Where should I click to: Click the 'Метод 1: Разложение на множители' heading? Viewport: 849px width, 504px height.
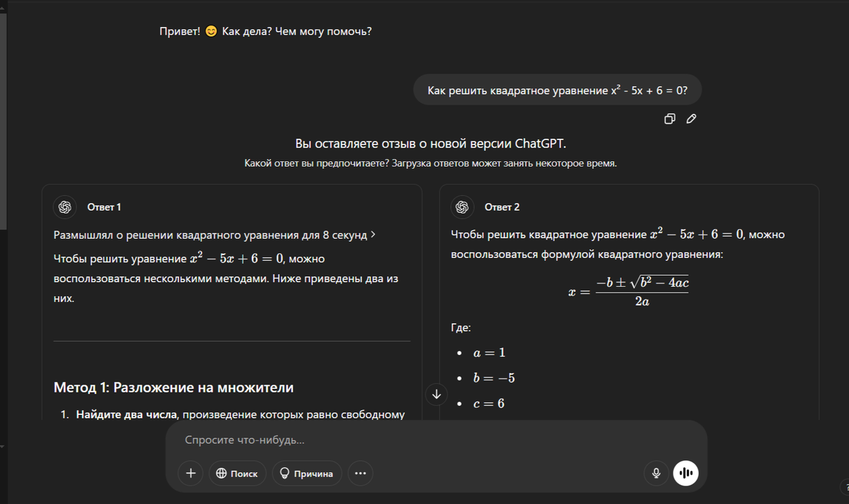click(173, 387)
